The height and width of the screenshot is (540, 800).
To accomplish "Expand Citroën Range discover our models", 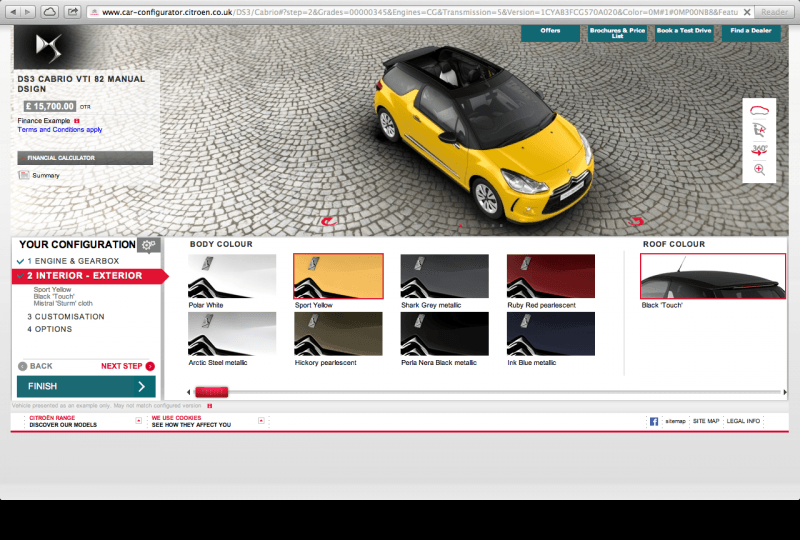I will (x=138, y=421).
